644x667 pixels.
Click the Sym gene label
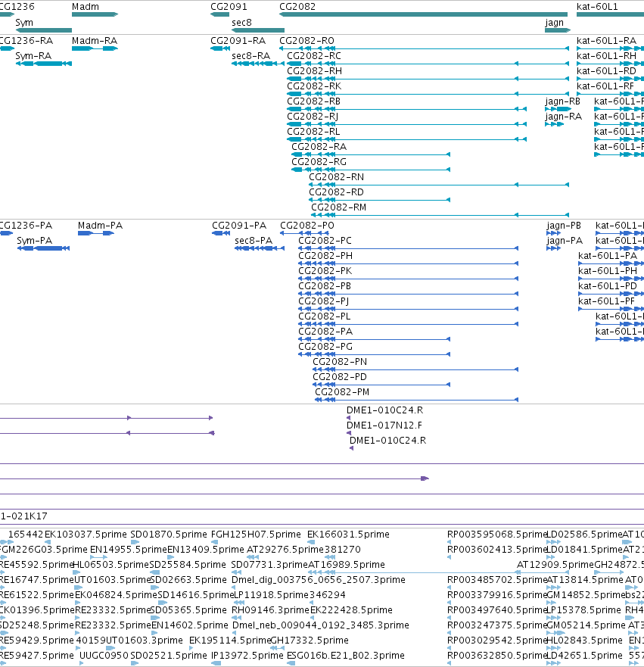(x=24, y=23)
